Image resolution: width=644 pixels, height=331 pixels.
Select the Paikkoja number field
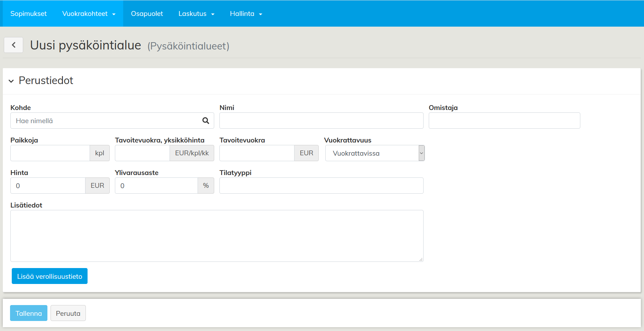point(50,153)
